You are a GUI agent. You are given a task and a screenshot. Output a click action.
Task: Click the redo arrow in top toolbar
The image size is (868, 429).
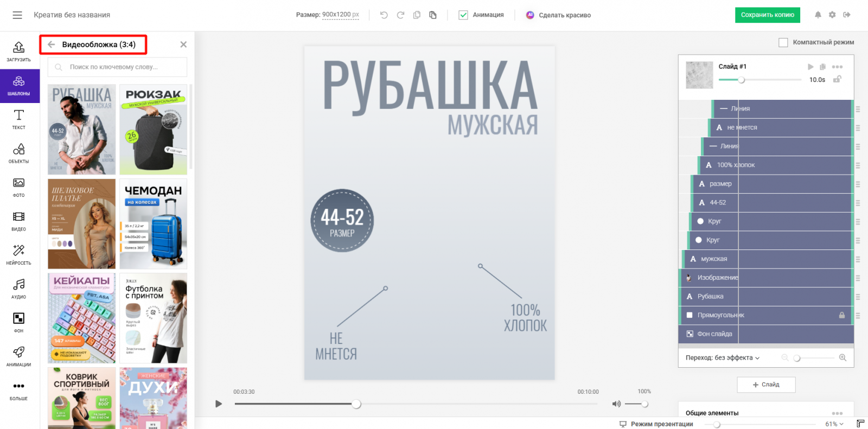400,15
